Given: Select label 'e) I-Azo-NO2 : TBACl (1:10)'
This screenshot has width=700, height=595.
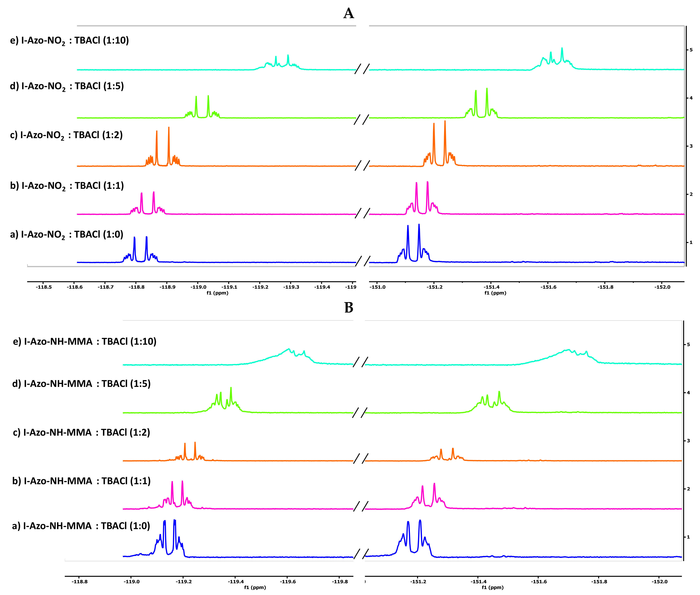Looking at the screenshot, I should pos(70,41).
